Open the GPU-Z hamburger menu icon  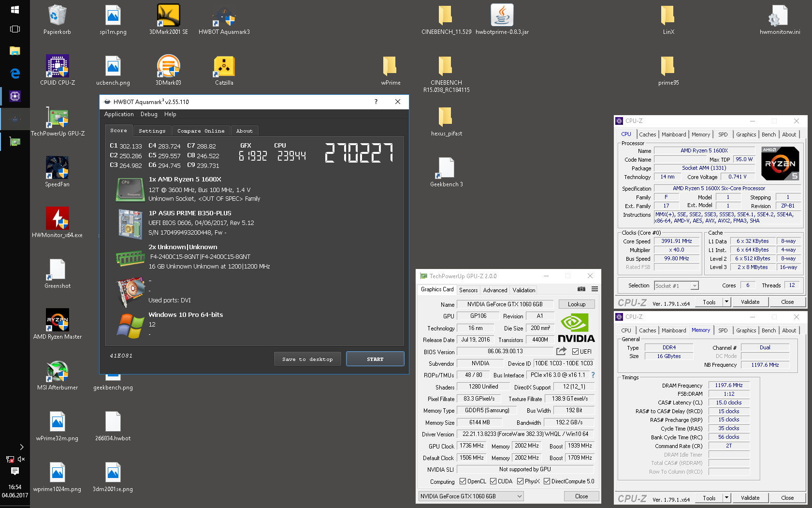click(x=594, y=289)
